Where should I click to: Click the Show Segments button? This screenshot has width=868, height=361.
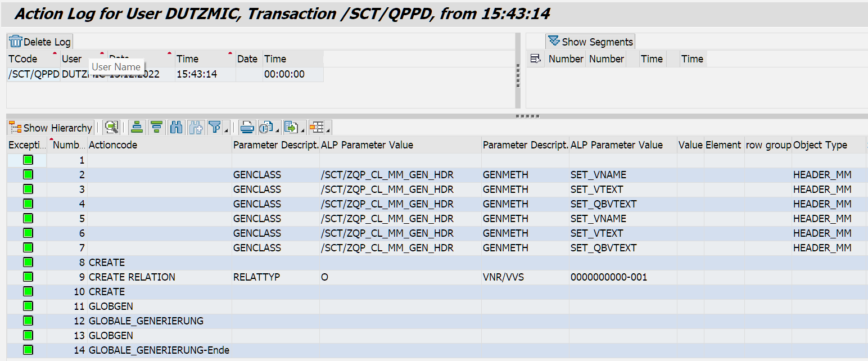click(x=590, y=42)
